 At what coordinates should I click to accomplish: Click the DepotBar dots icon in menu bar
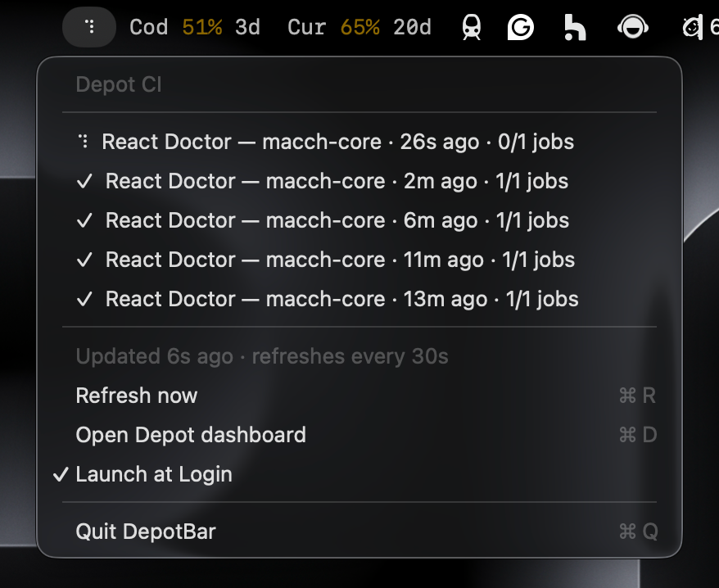coord(89,27)
